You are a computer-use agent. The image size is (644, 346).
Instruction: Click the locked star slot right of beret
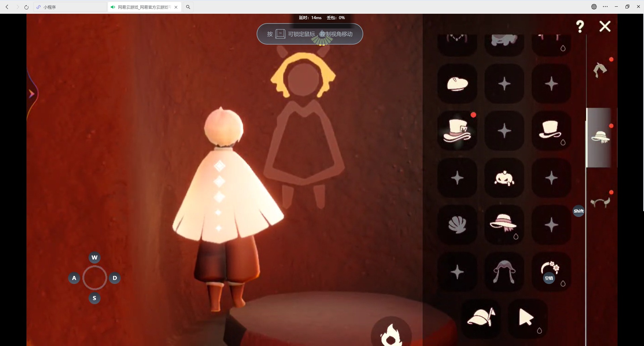click(504, 84)
